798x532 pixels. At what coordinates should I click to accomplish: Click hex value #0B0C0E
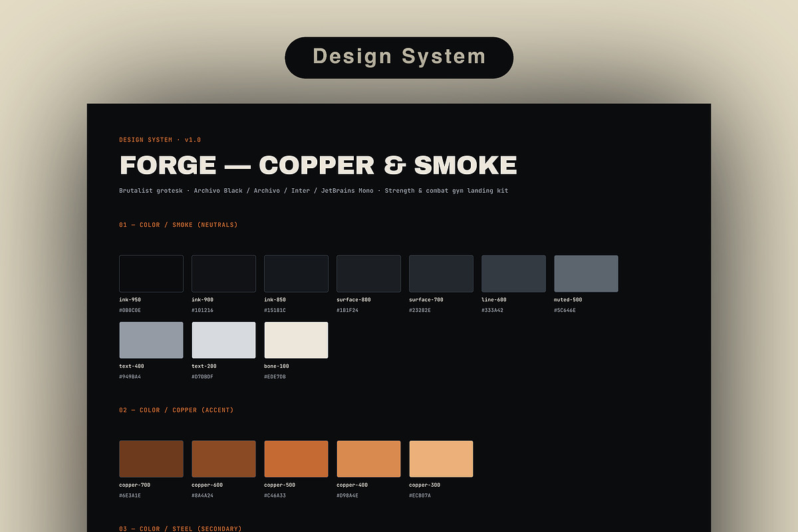(x=130, y=311)
